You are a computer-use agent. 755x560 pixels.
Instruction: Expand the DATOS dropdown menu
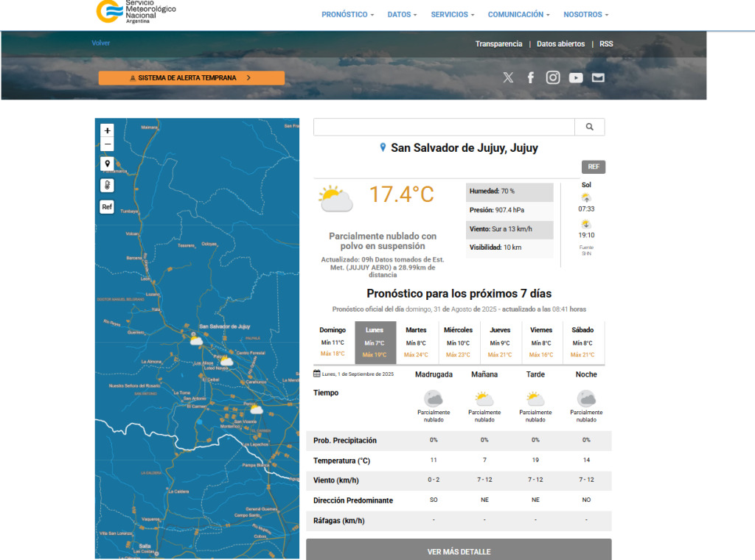402,15
